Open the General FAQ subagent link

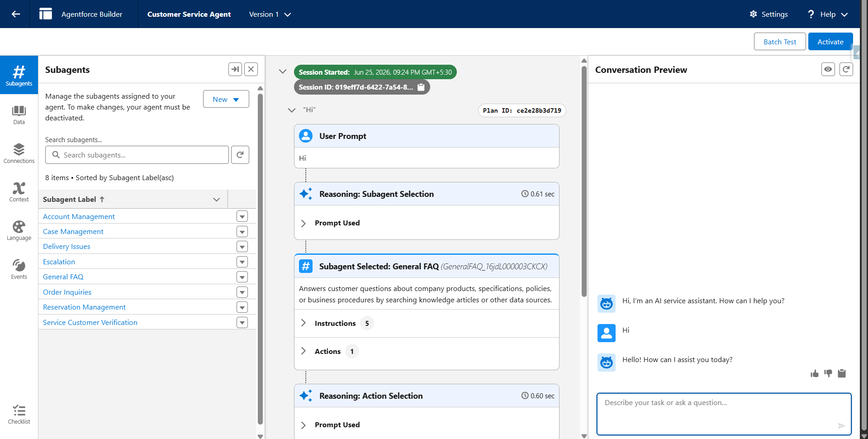[x=63, y=277]
